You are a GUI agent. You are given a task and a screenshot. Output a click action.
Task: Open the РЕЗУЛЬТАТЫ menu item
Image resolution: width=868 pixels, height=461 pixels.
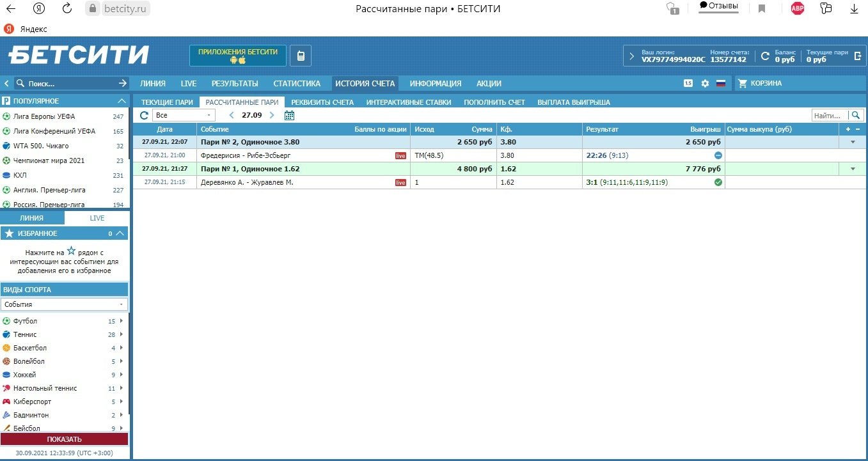pyautogui.click(x=235, y=83)
